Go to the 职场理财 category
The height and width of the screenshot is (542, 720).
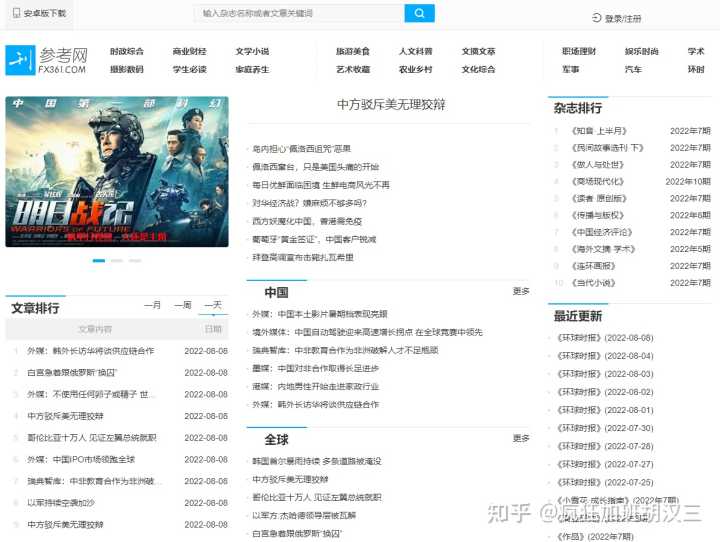(579, 51)
